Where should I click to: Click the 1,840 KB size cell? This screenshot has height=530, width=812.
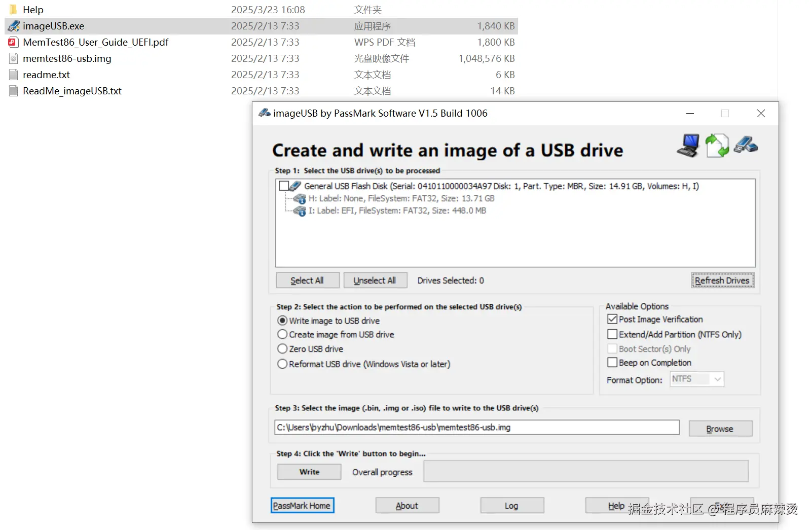[496, 26]
